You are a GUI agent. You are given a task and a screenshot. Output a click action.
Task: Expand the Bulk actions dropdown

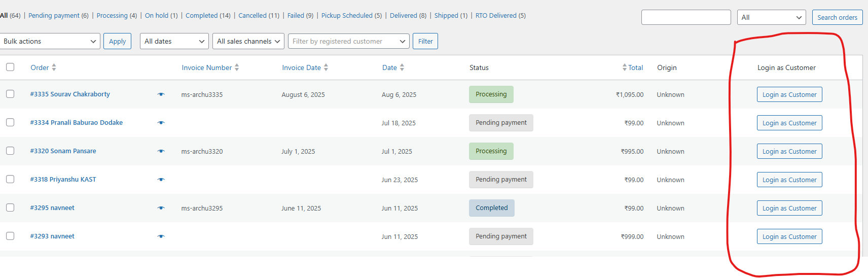[x=50, y=41]
